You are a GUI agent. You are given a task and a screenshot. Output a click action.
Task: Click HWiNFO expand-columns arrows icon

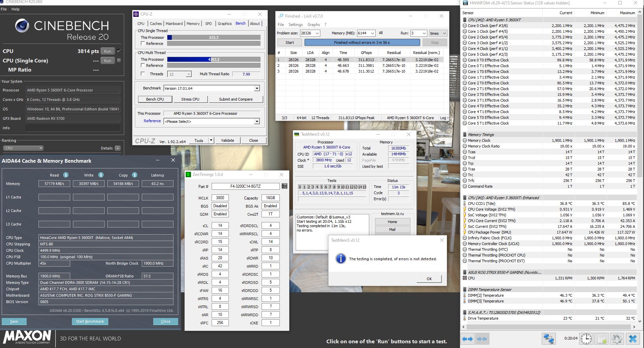click(x=467, y=339)
